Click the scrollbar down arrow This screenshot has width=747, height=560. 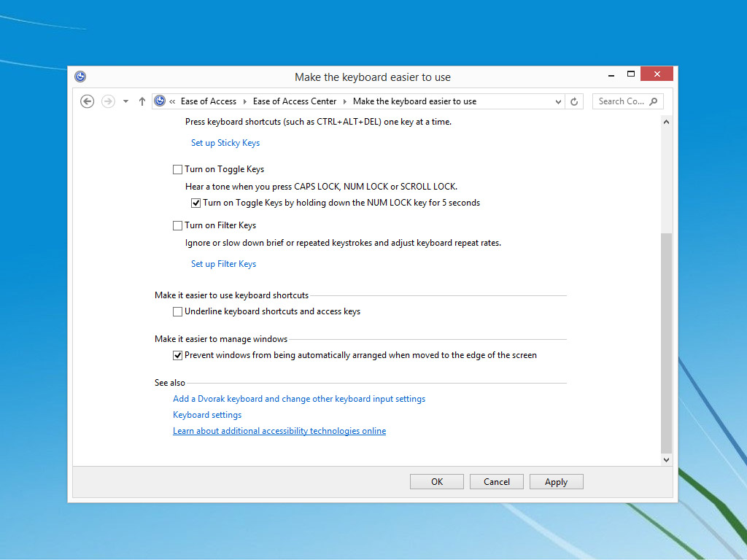point(667,460)
